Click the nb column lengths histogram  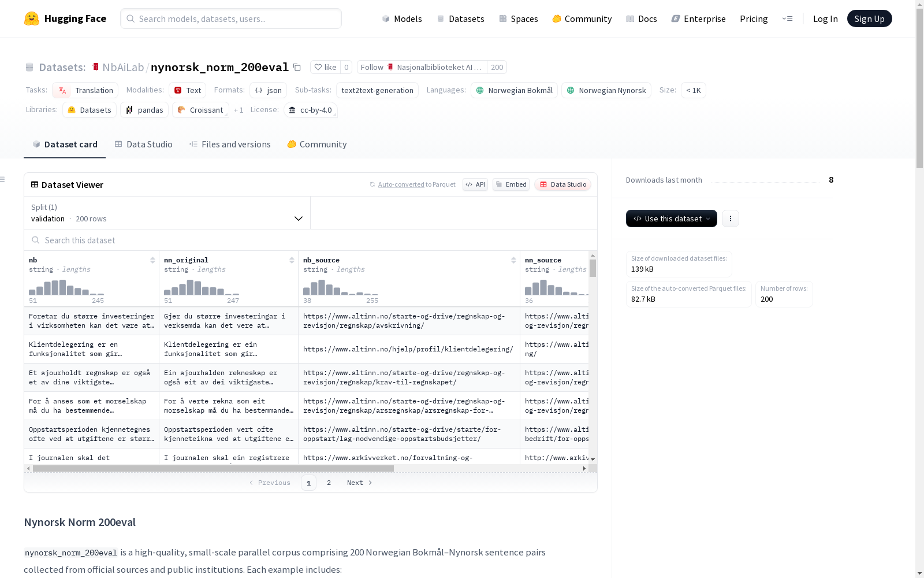point(66,287)
